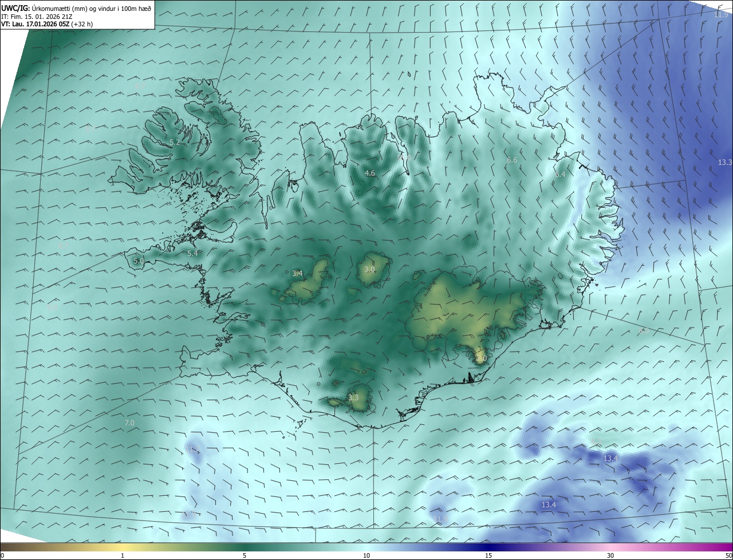Click the 11.9 value label in the corner
Image resolution: width=733 pixels, height=560 pixels.
(x=721, y=14)
